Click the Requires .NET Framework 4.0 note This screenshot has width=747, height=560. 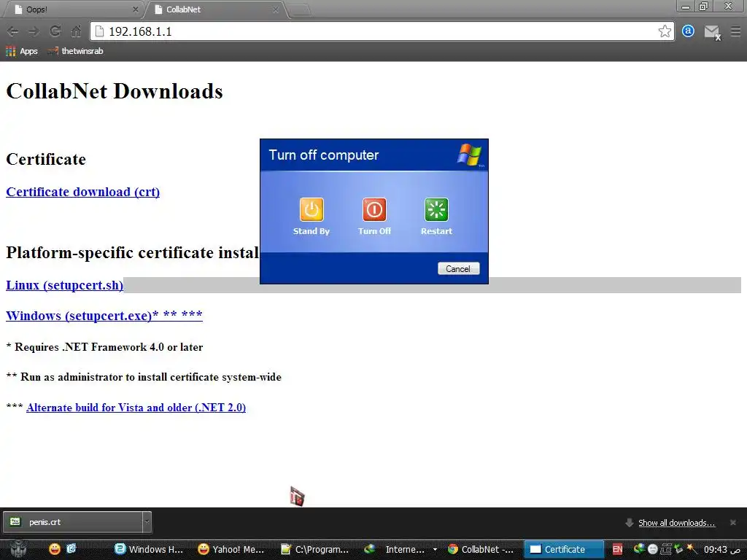point(104,347)
